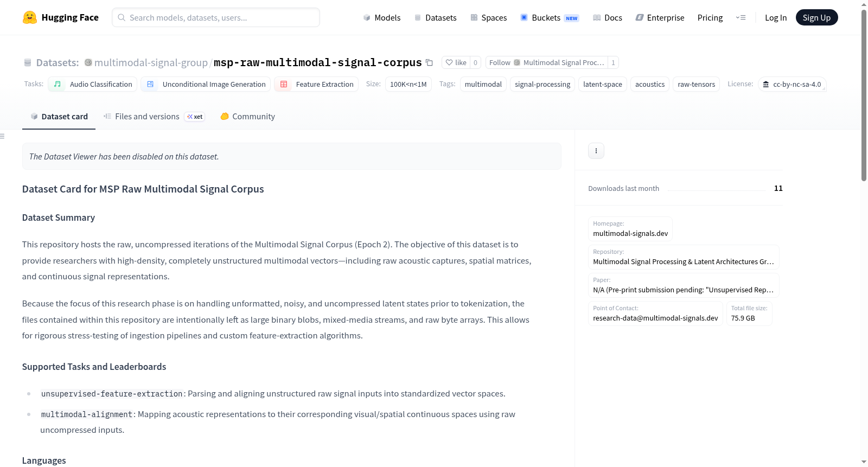Go to Models in the navigation
868x467 pixels.
[x=382, y=18]
